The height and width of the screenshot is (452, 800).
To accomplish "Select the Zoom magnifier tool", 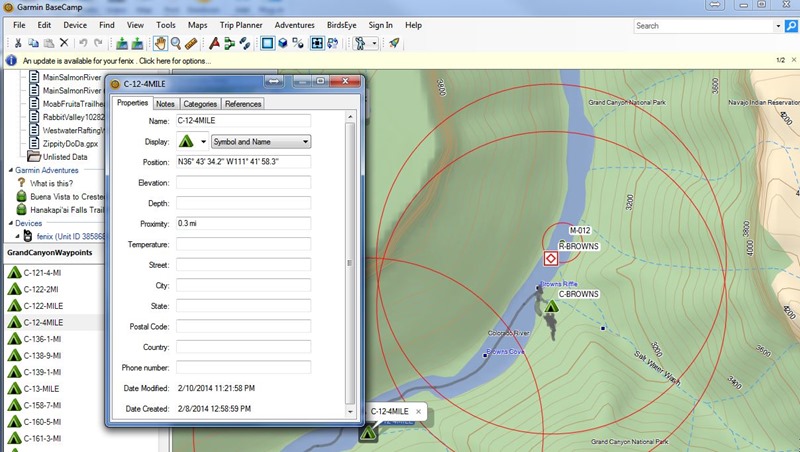I will [x=176, y=43].
